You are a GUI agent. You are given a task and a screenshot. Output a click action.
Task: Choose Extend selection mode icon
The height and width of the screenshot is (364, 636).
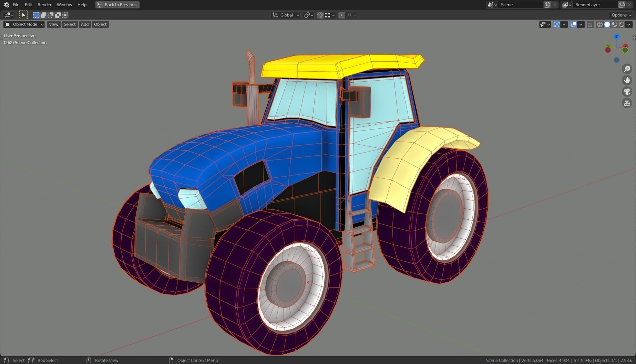point(43,15)
